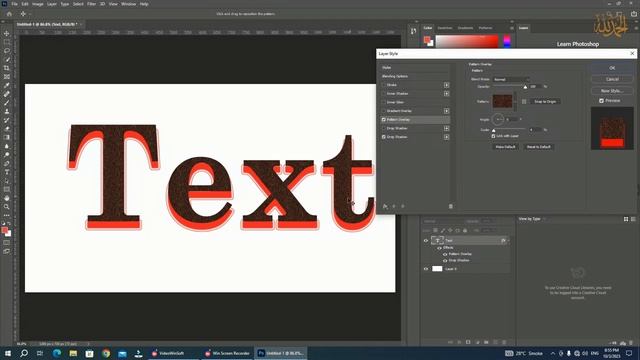This screenshot has width=640, height=360.
Task: Add another Inner Shadow with its plus icon
Action: [447, 93]
